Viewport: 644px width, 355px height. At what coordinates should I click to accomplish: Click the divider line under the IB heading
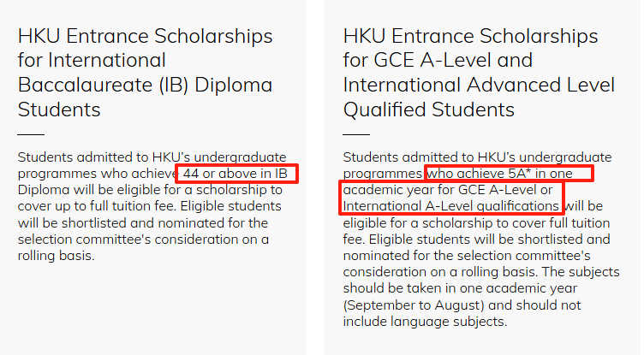click(31, 134)
